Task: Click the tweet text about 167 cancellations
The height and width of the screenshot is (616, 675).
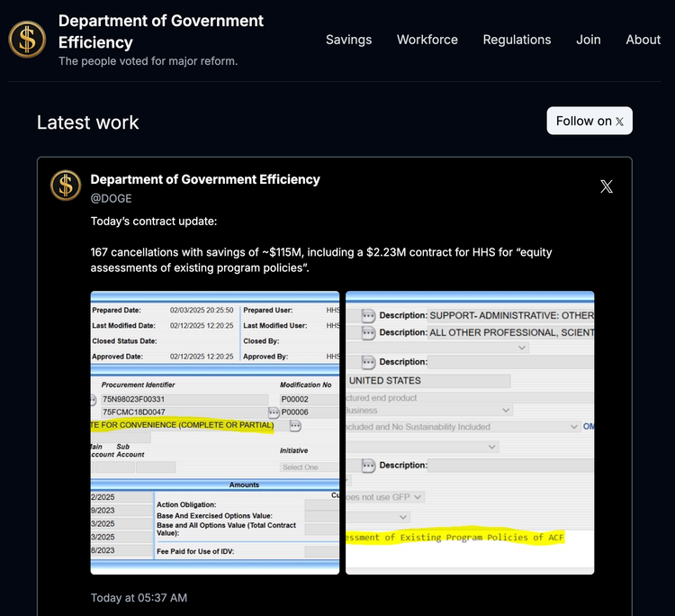Action: [321, 259]
